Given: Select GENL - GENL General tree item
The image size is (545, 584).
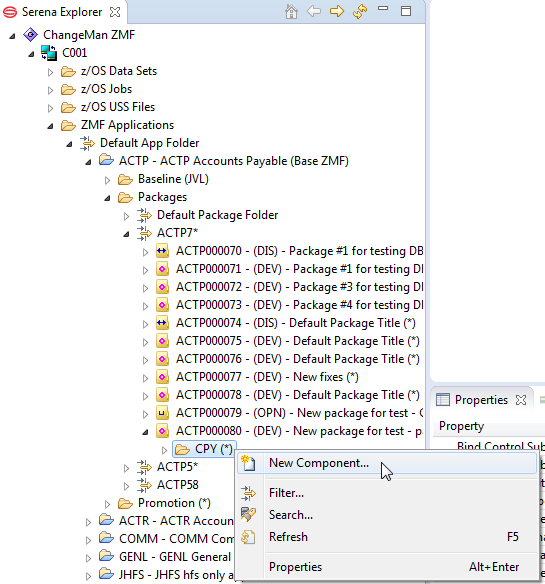Looking at the screenshot, I should pos(175,557).
